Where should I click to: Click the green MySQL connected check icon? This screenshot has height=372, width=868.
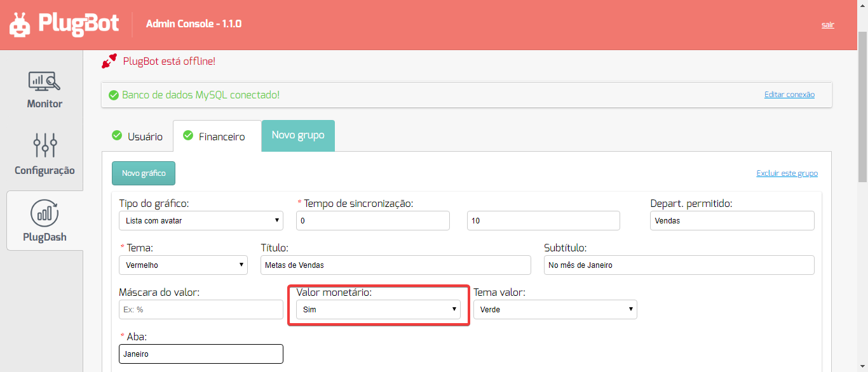tap(114, 95)
